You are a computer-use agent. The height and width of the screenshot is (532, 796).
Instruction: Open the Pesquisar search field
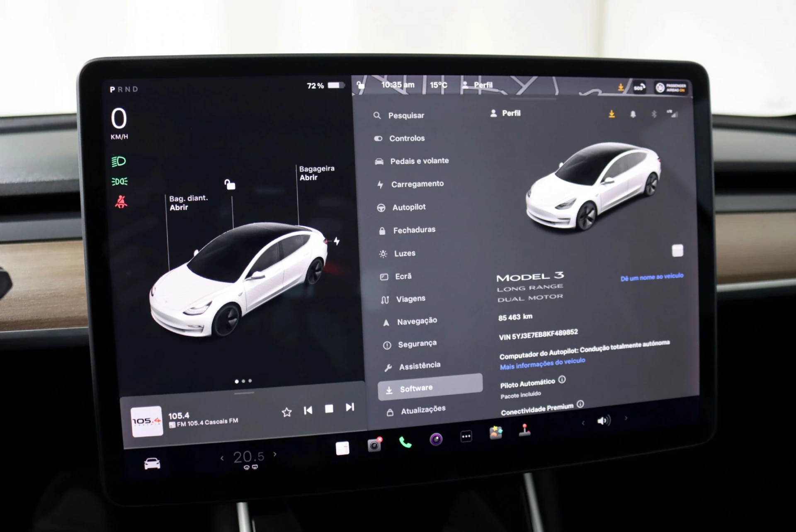pos(399,115)
